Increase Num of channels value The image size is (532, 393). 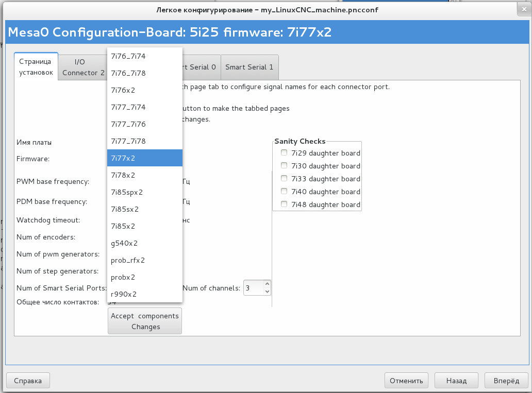(268, 284)
